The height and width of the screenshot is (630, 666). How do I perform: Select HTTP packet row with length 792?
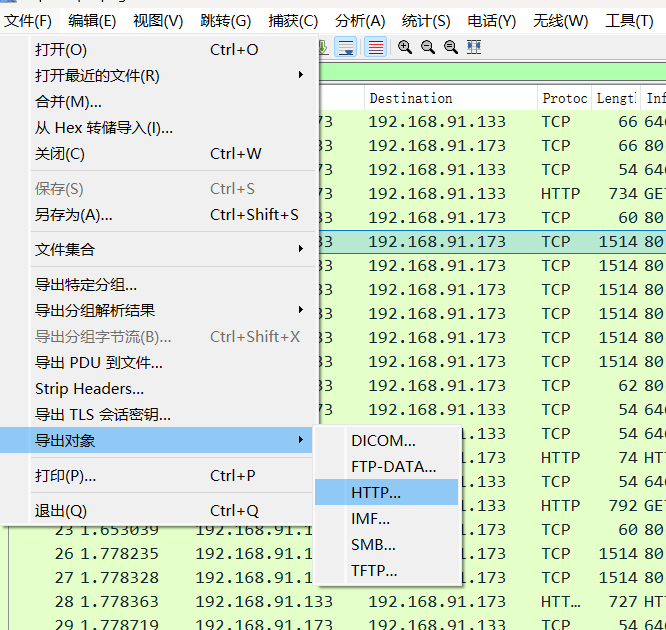point(564,506)
